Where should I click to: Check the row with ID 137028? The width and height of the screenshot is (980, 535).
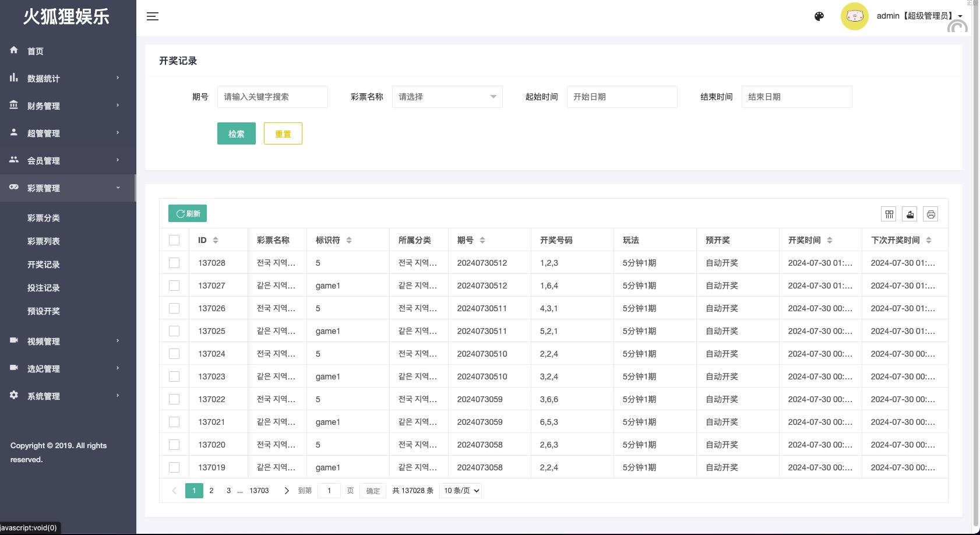(174, 263)
